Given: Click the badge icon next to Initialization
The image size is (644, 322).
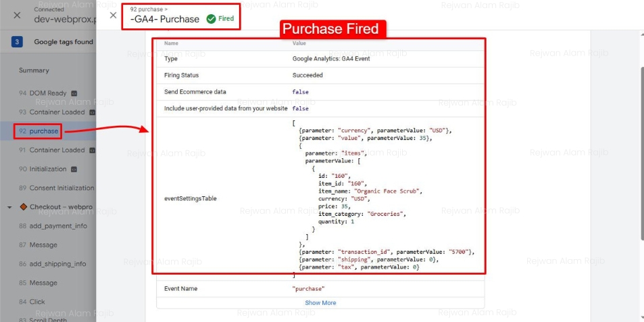Looking at the screenshot, I should coord(74,169).
